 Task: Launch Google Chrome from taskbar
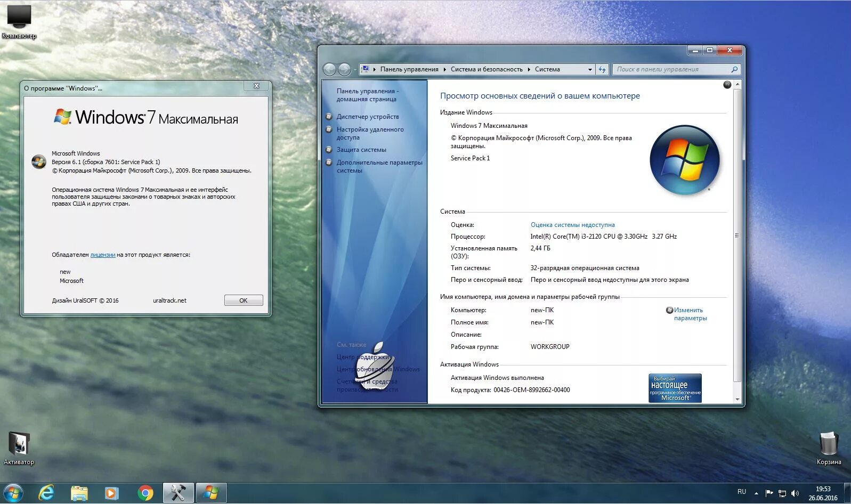(145, 493)
